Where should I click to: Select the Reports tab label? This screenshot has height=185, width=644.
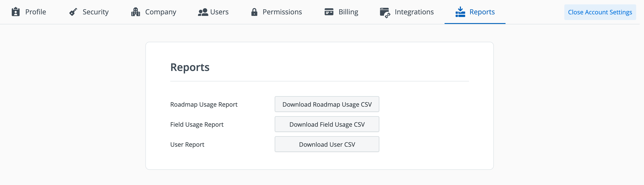point(482,12)
